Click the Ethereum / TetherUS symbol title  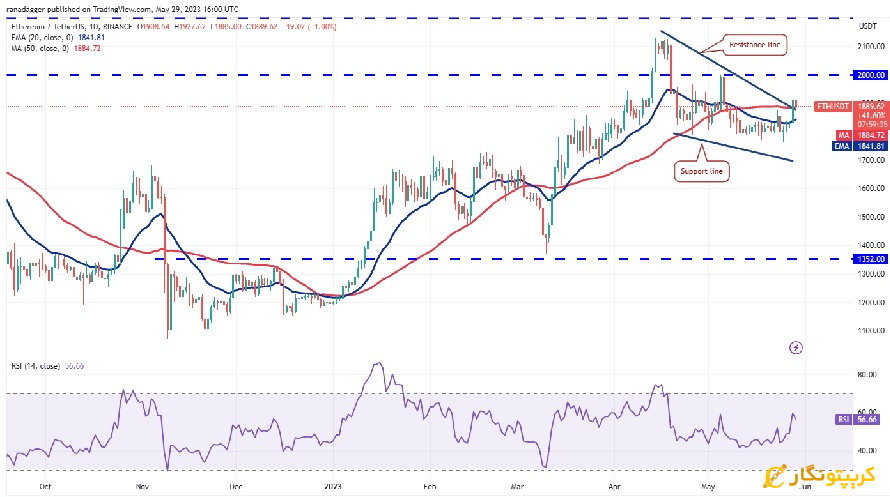71,27
